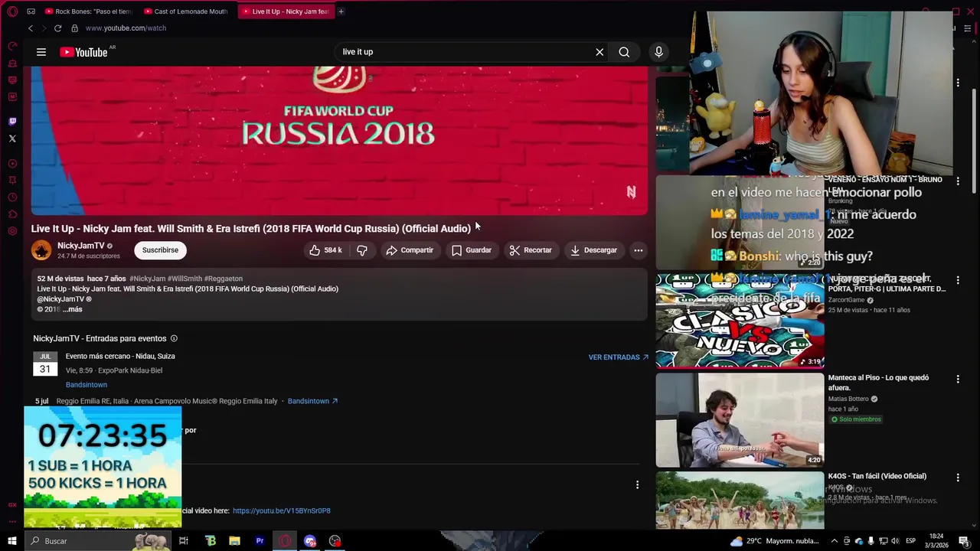
Task: Open Windows Start button
Action: coord(12,541)
